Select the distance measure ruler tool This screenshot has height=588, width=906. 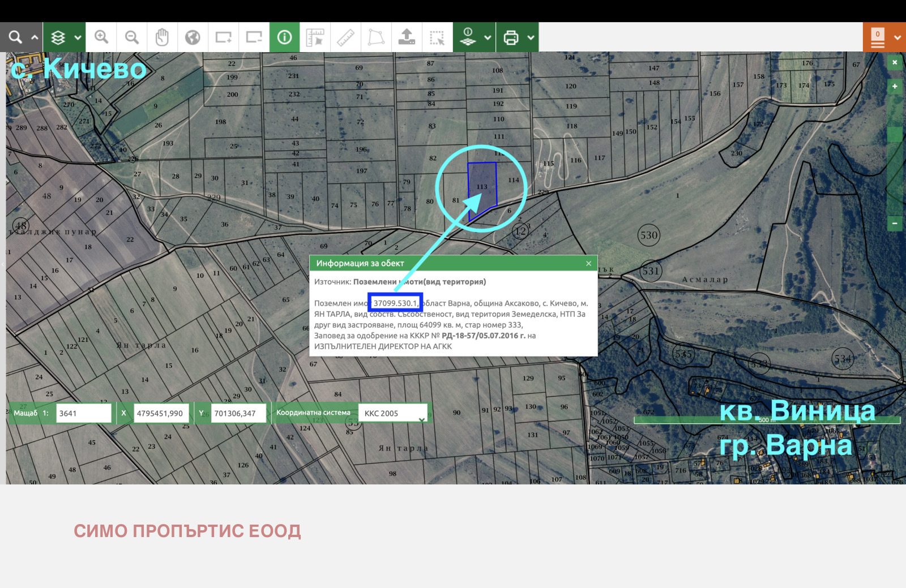click(345, 37)
